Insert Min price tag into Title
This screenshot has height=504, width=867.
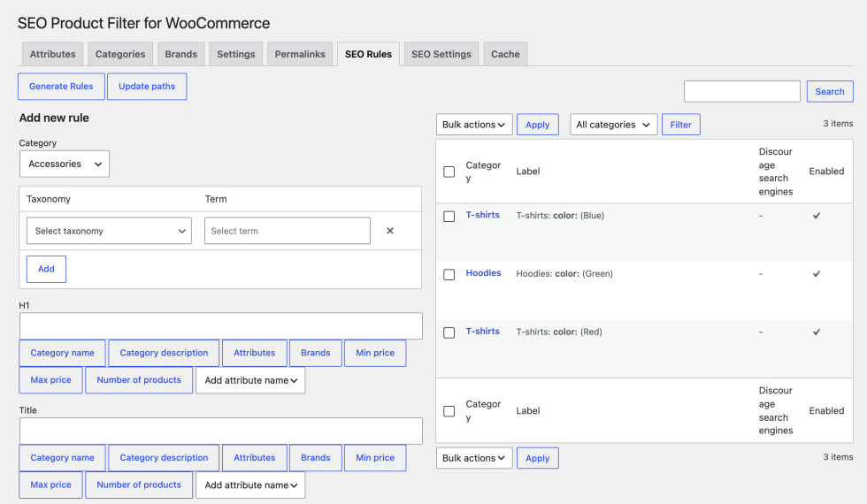[375, 458]
